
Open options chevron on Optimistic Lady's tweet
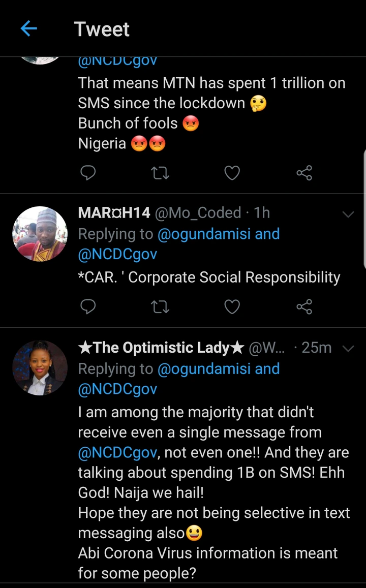click(x=348, y=348)
